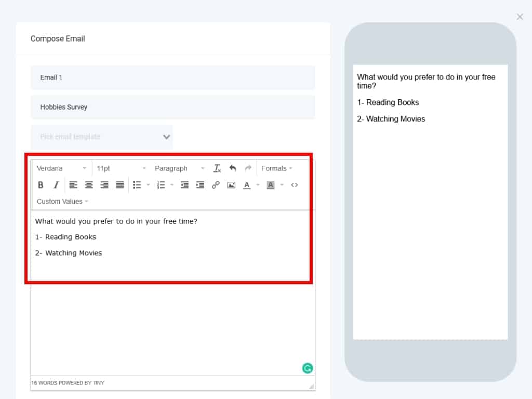Toggle bold text formatting

point(41,185)
